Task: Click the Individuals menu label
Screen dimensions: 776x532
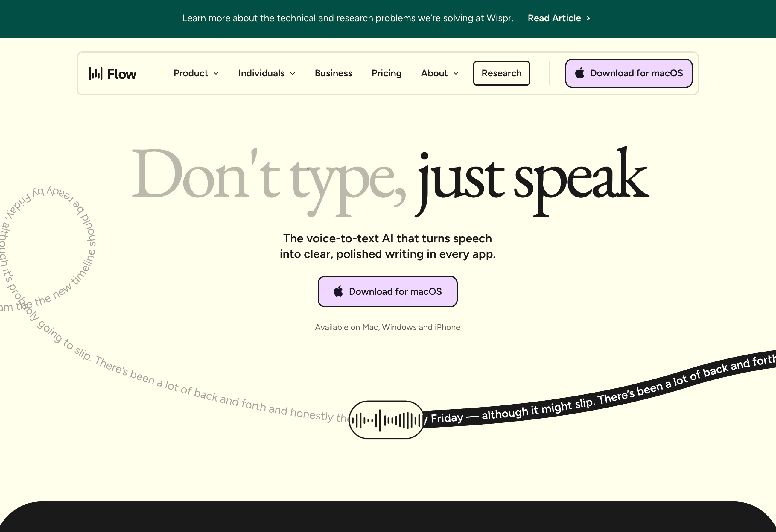Action: (261, 73)
